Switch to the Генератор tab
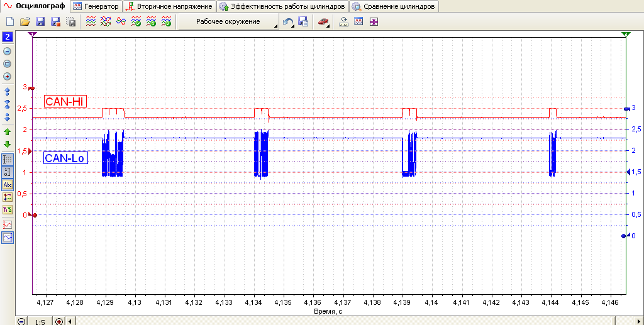 coord(96,6)
